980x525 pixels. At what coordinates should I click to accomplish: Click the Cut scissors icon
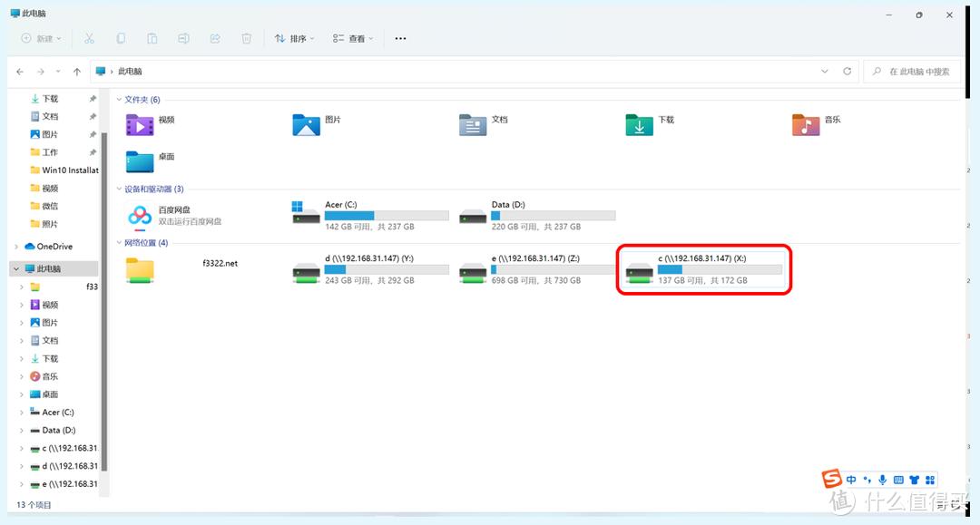click(x=89, y=39)
